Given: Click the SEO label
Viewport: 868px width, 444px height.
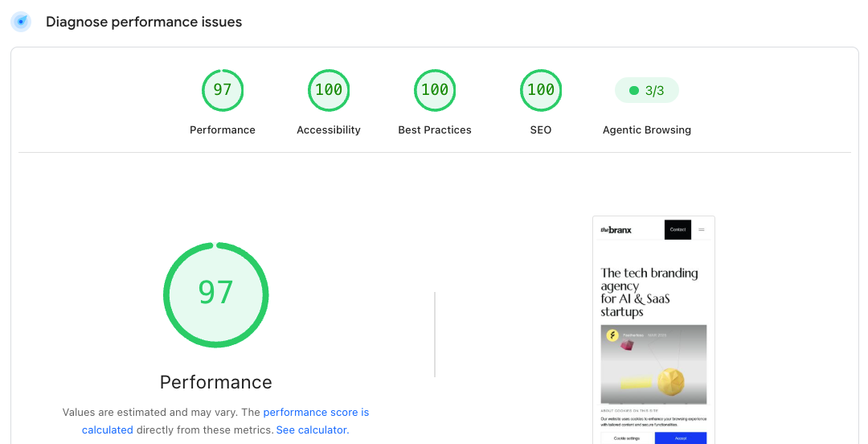Looking at the screenshot, I should [541, 129].
